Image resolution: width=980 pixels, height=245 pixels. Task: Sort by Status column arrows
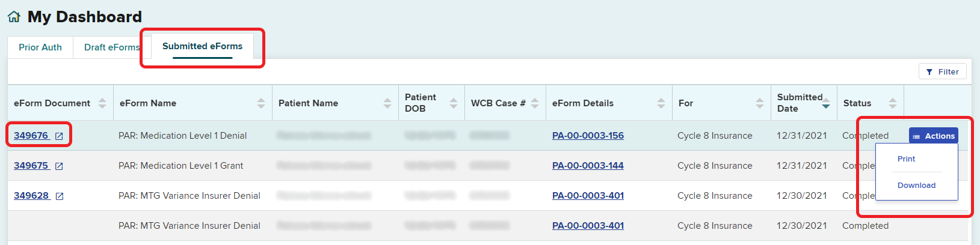(893, 103)
